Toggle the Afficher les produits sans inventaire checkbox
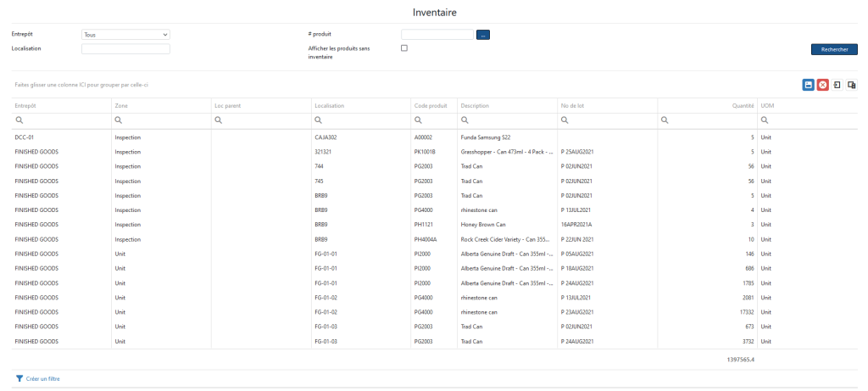This screenshot has width=868, height=391. pos(404,48)
